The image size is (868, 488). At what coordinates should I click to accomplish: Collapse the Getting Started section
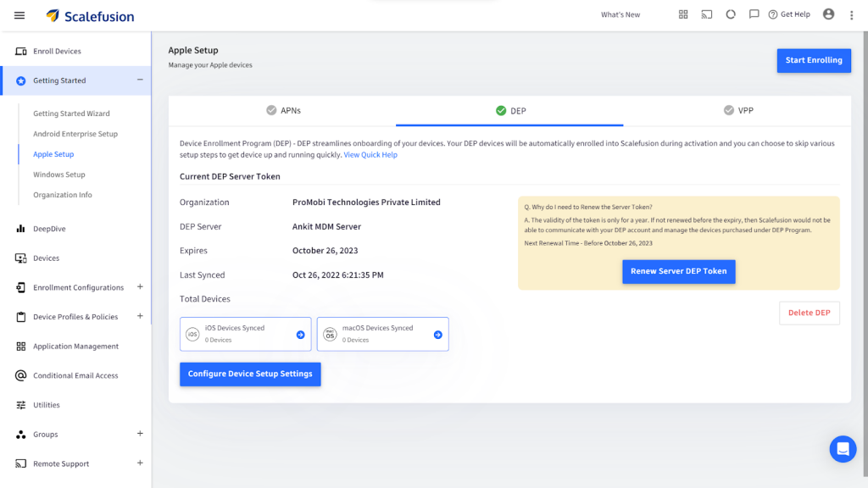coord(140,80)
